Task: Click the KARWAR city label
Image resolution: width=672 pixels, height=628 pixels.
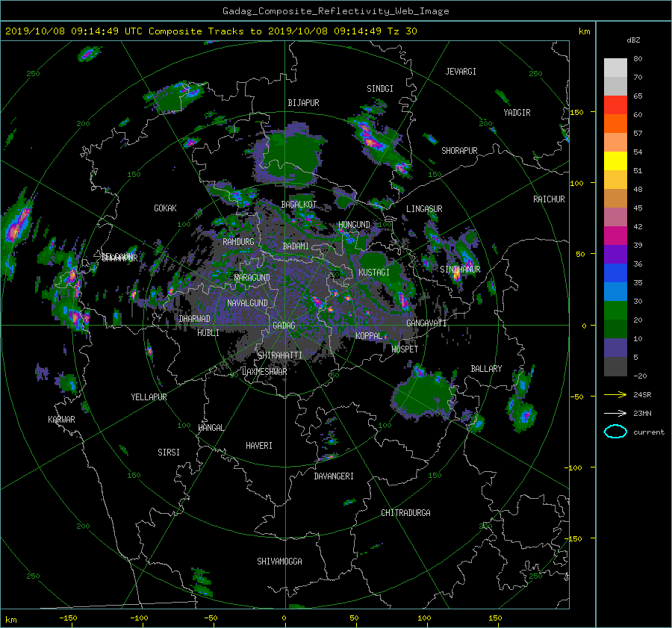Action: [x=61, y=420]
